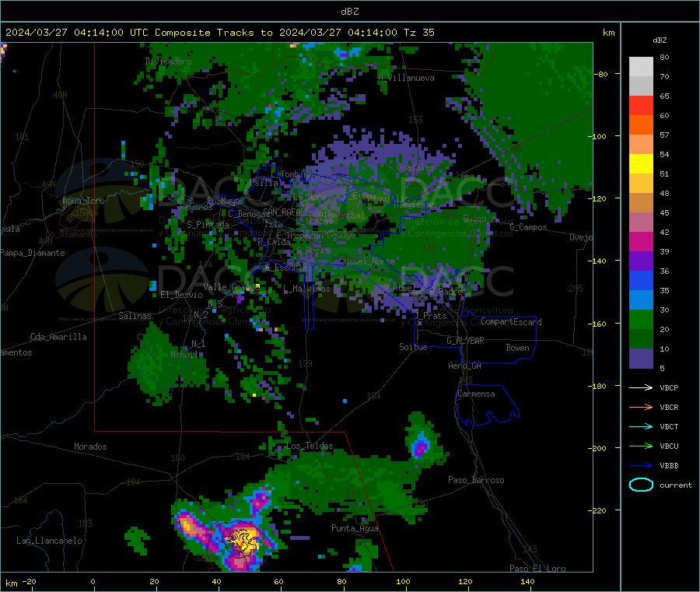Click the Morados place label
700x592 pixels.
(90, 447)
